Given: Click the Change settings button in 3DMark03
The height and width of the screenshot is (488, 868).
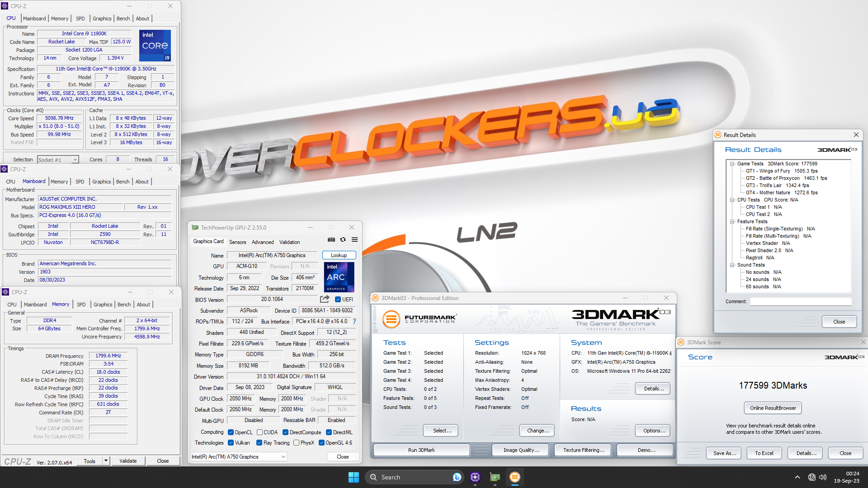Looking at the screenshot, I should pos(538,431).
